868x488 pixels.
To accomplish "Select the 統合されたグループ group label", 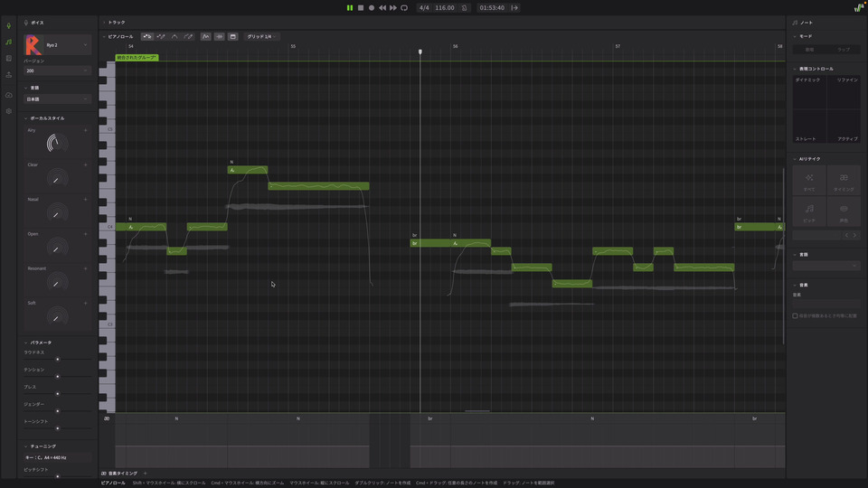I will click(137, 58).
